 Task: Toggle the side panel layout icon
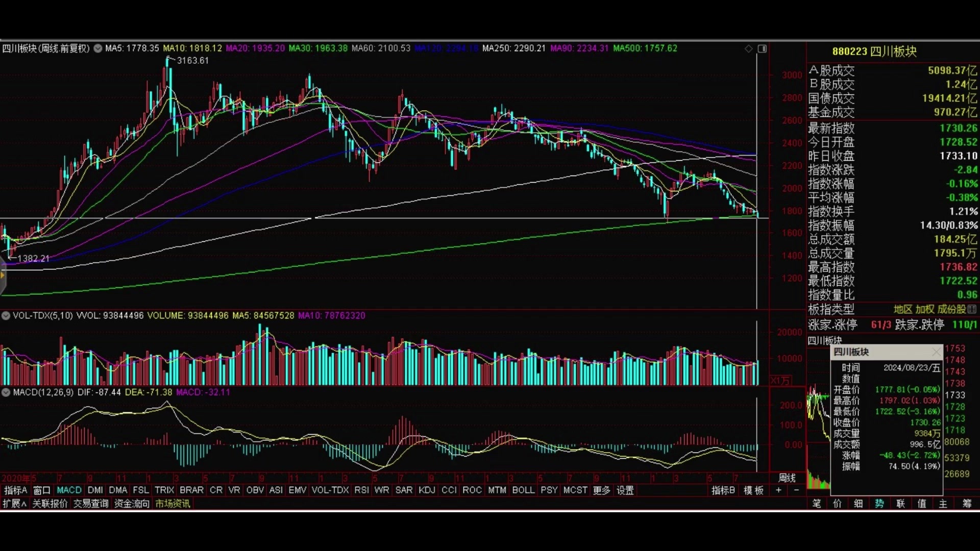pyautogui.click(x=762, y=48)
